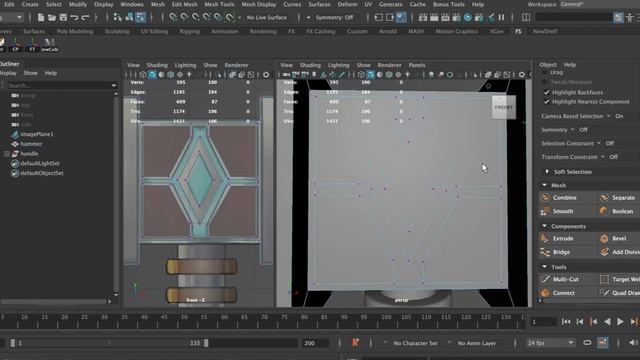Screen dimensions: 640x360
Task: Click the Set Key red icon
Action: click(x=356, y=343)
